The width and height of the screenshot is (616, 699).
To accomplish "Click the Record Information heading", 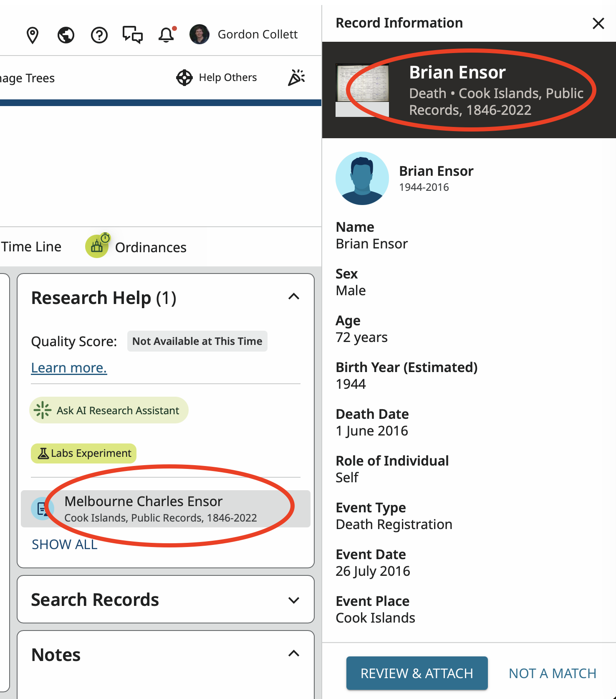I will pyautogui.click(x=399, y=23).
